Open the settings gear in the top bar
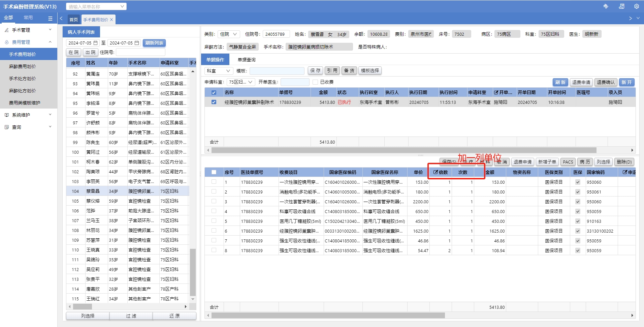This screenshot has height=327, width=644. click(x=636, y=6)
